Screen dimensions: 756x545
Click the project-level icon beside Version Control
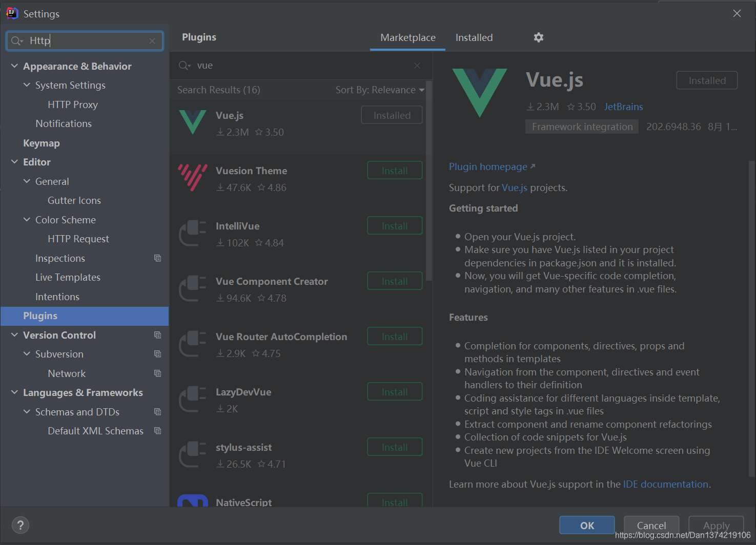point(158,335)
